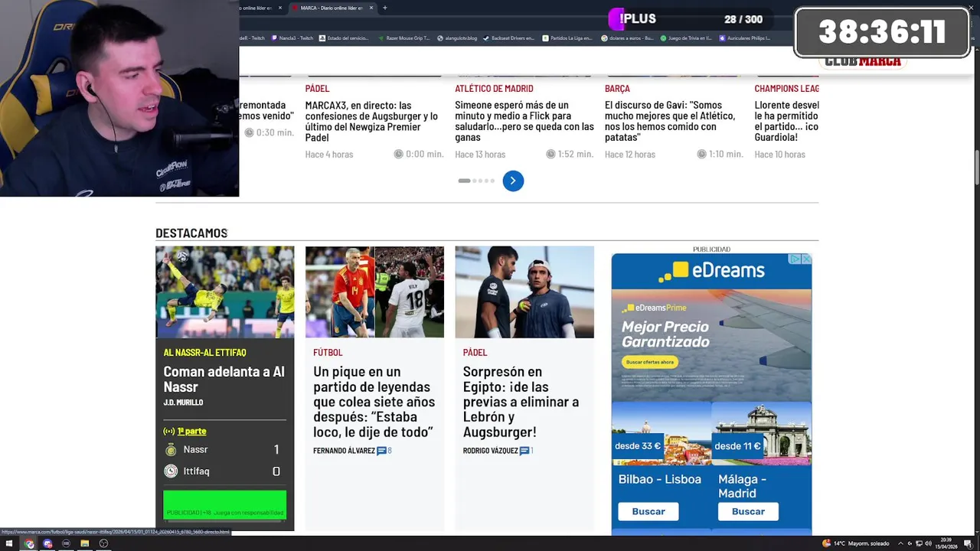Click the author J.D. MURILLO
The height and width of the screenshot is (551, 980).
[183, 403]
